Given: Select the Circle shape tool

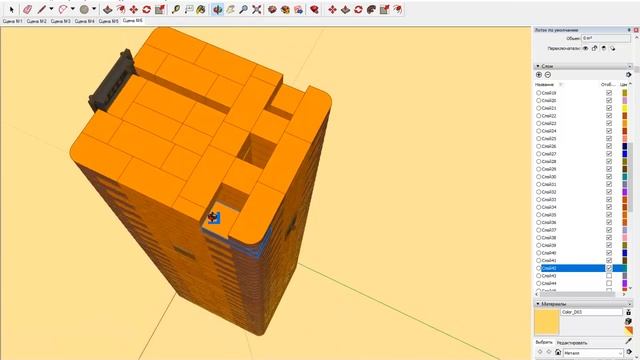Looking at the screenshot, I should [x=84, y=9].
